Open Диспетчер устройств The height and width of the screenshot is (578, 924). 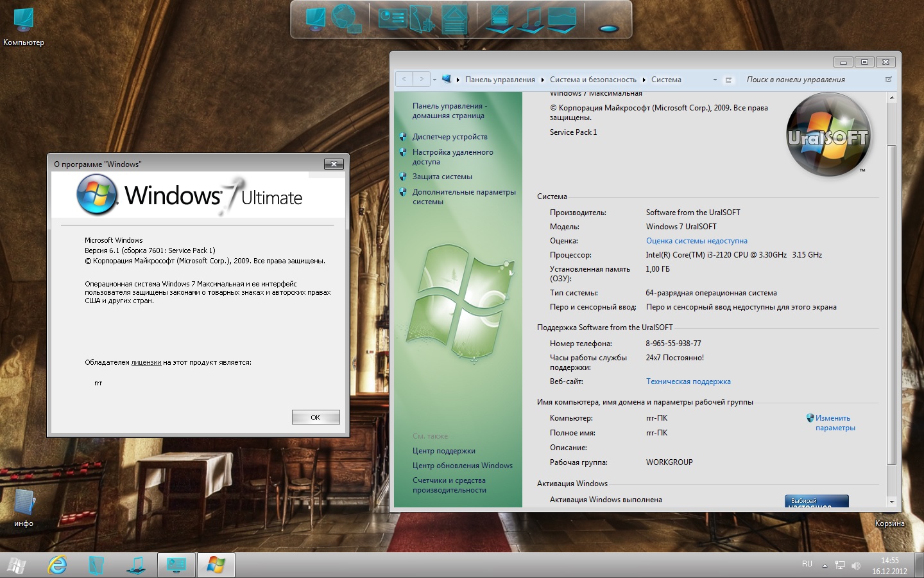pos(450,137)
